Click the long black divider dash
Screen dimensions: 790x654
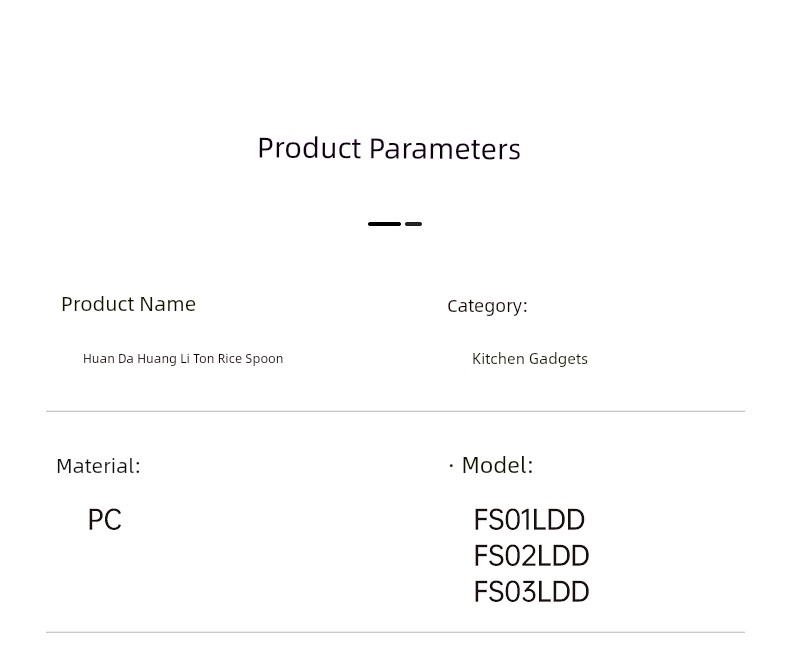384,224
